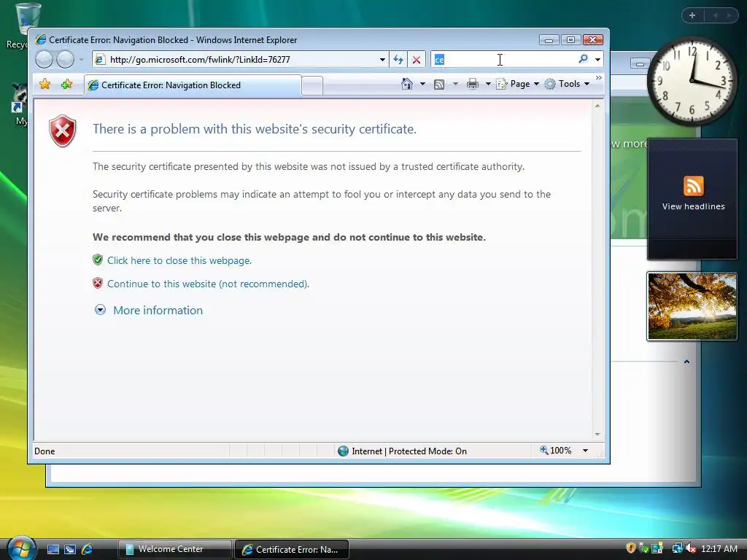Open the Feeds dropdown arrow

455,84
